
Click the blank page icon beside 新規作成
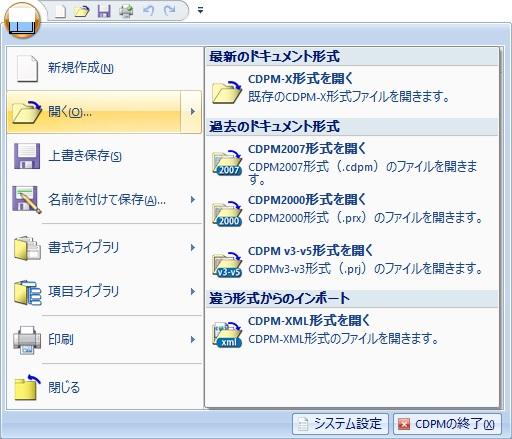tap(27, 68)
